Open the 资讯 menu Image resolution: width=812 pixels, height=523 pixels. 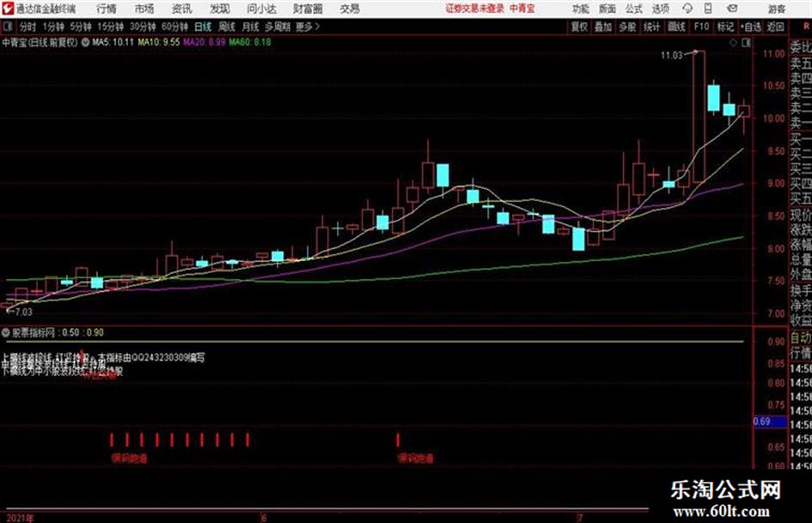(181, 9)
